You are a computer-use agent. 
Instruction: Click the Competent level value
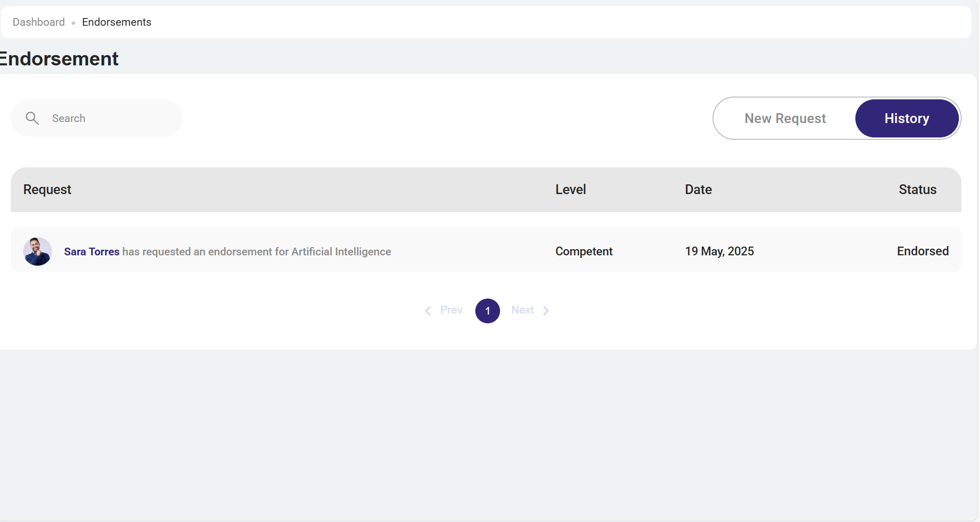click(x=583, y=251)
